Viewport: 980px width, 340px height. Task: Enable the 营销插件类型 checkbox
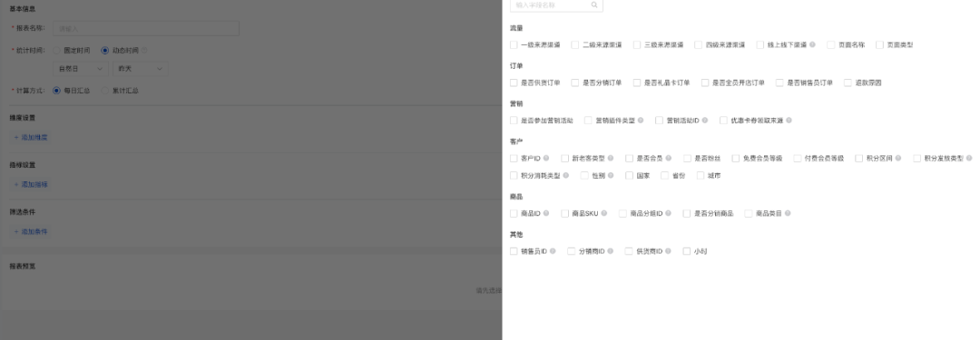tap(588, 120)
